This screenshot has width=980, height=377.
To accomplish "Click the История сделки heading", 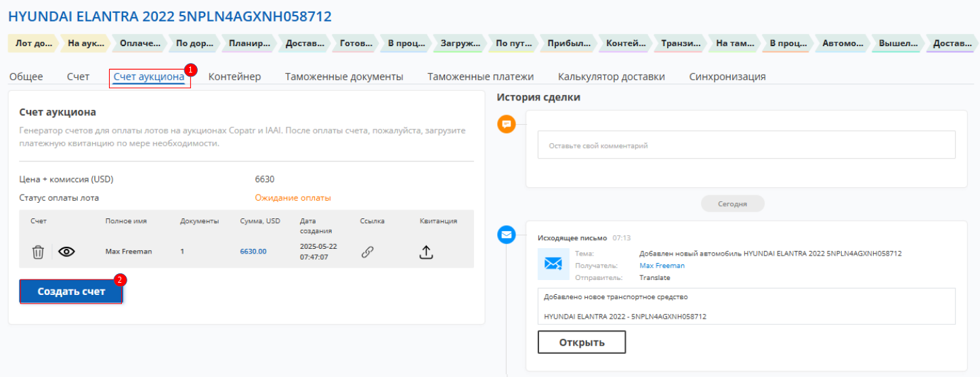I will [x=538, y=97].
